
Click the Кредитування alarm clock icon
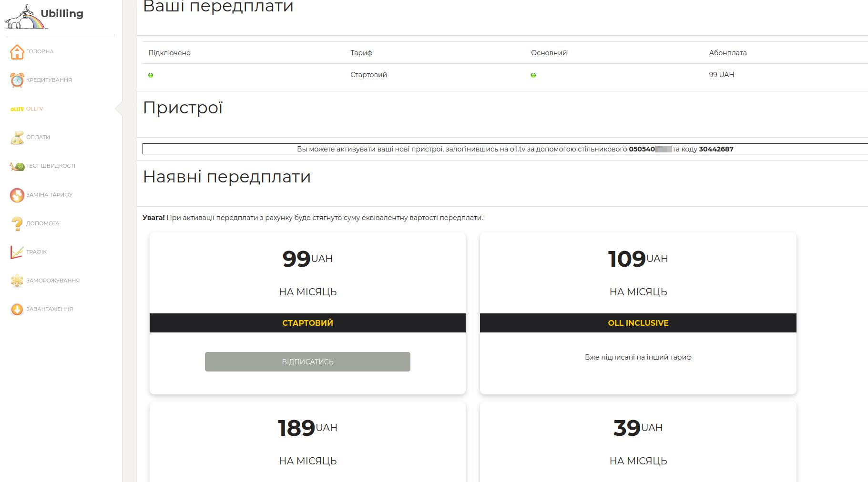(17, 80)
